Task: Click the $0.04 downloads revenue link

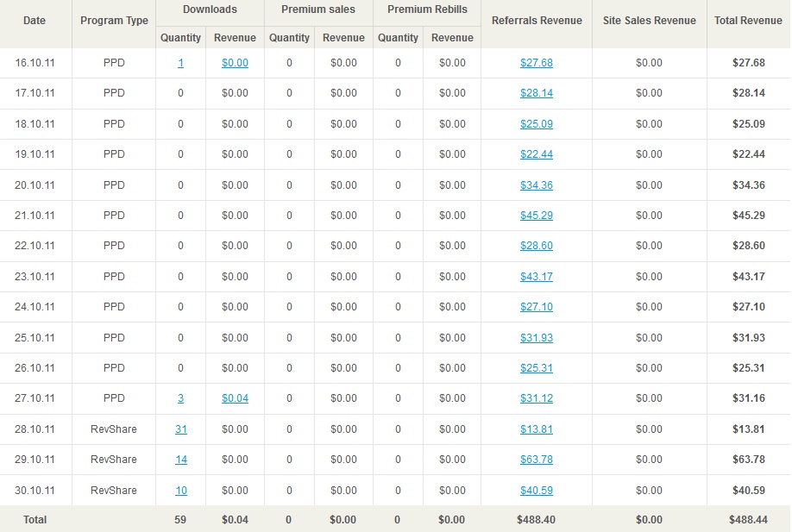Action: pyautogui.click(x=235, y=398)
